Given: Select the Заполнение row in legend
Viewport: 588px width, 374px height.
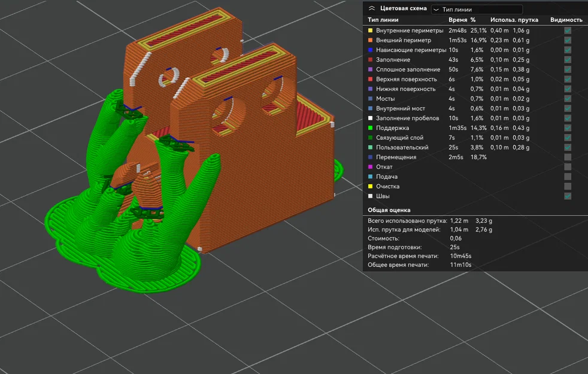Looking at the screenshot, I should coord(475,60).
